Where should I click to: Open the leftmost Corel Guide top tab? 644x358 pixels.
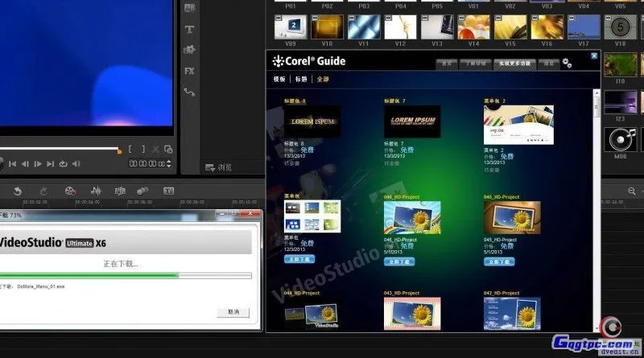tap(447, 64)
